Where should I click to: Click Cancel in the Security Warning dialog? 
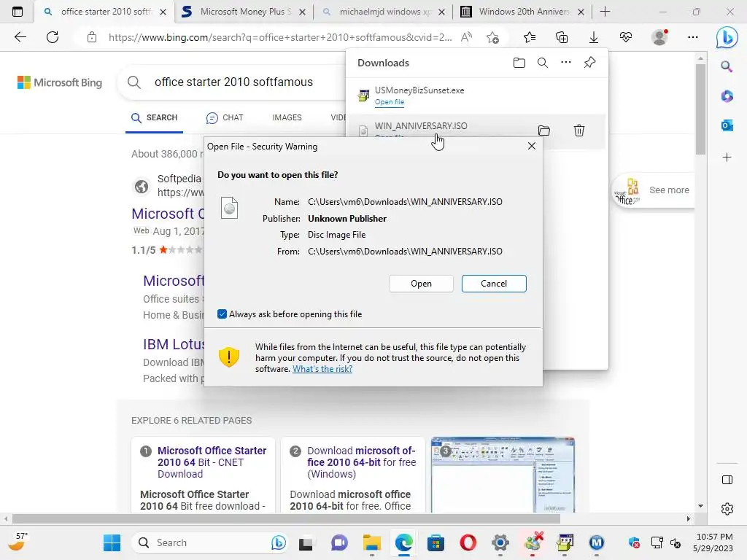click(494, 284)
